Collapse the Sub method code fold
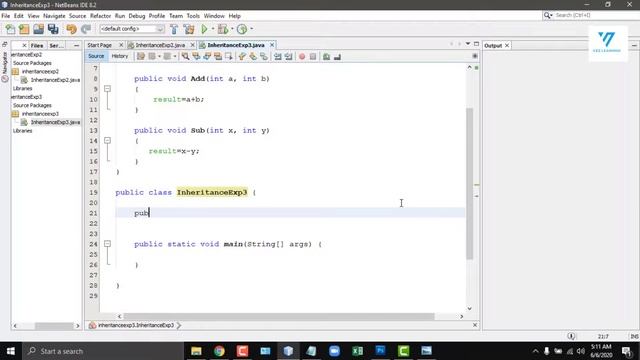640x360 pixels. (107, 140)
